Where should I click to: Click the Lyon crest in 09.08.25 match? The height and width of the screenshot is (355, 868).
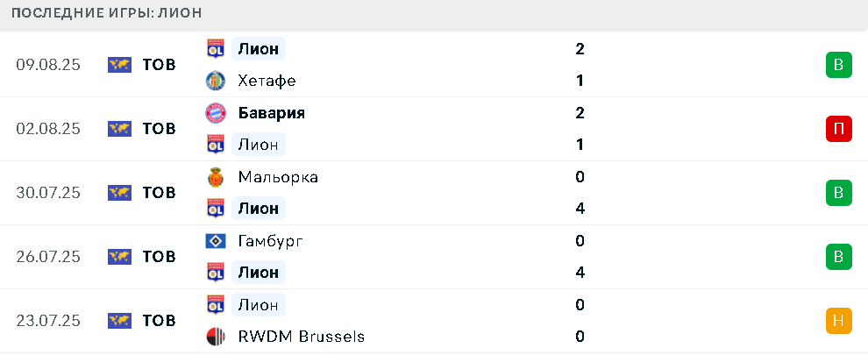216,49
